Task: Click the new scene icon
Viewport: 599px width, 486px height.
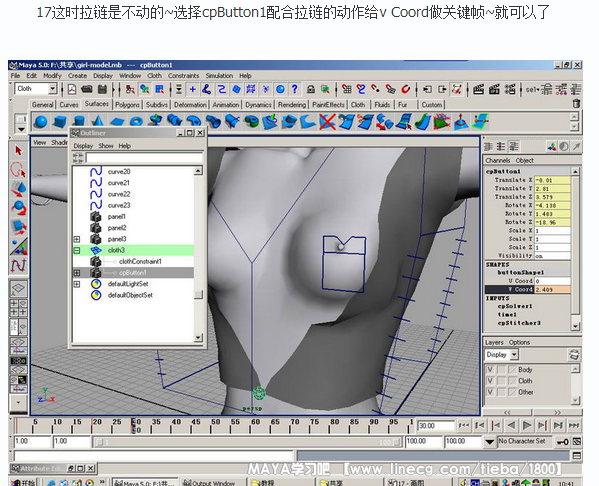Action: point(72,89)
